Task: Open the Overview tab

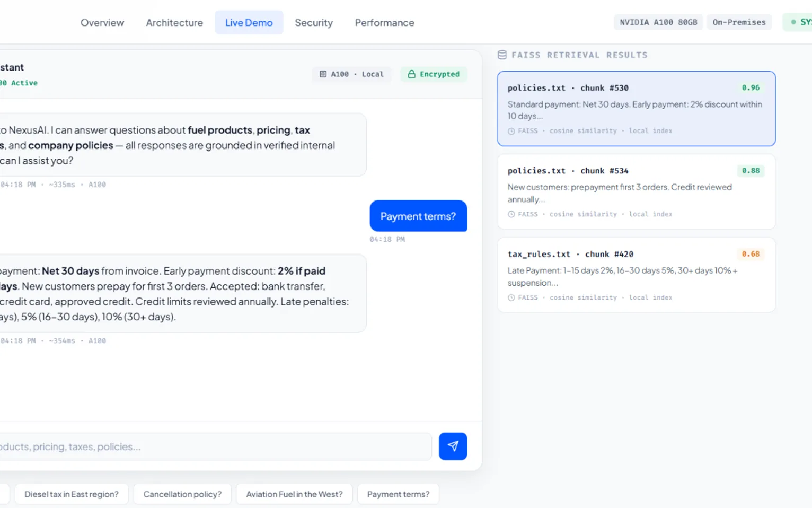Action: tap(102, 22)
